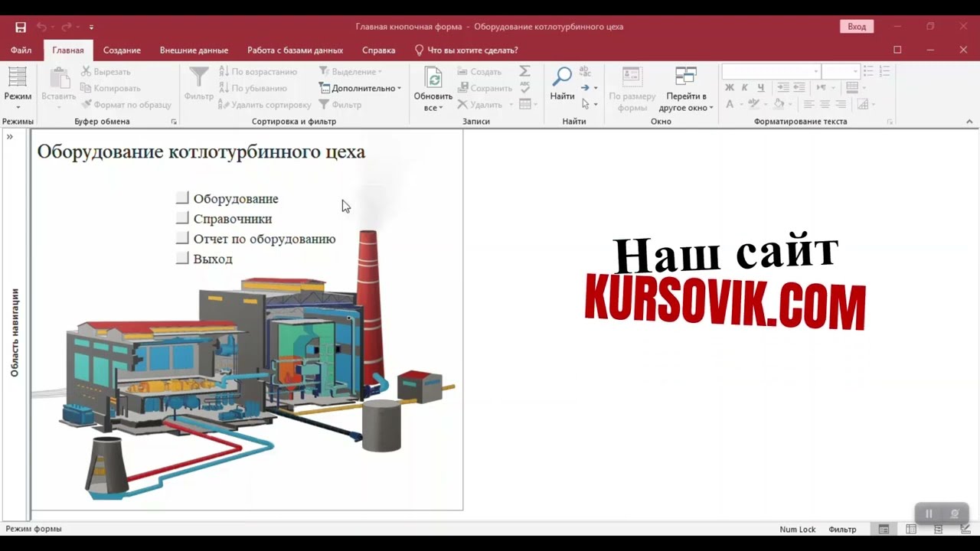Open Справочники from the switchboard form
The width and height of the screenshot is (980, 551).
(x=182, y=218)
